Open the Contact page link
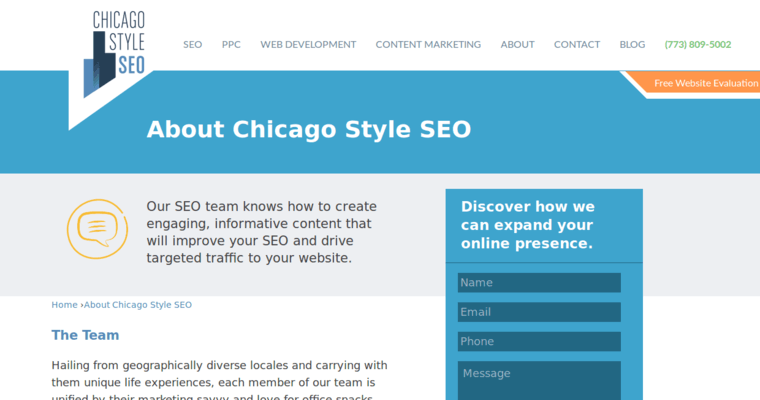The image size is (760, 400). click(577, 45)
